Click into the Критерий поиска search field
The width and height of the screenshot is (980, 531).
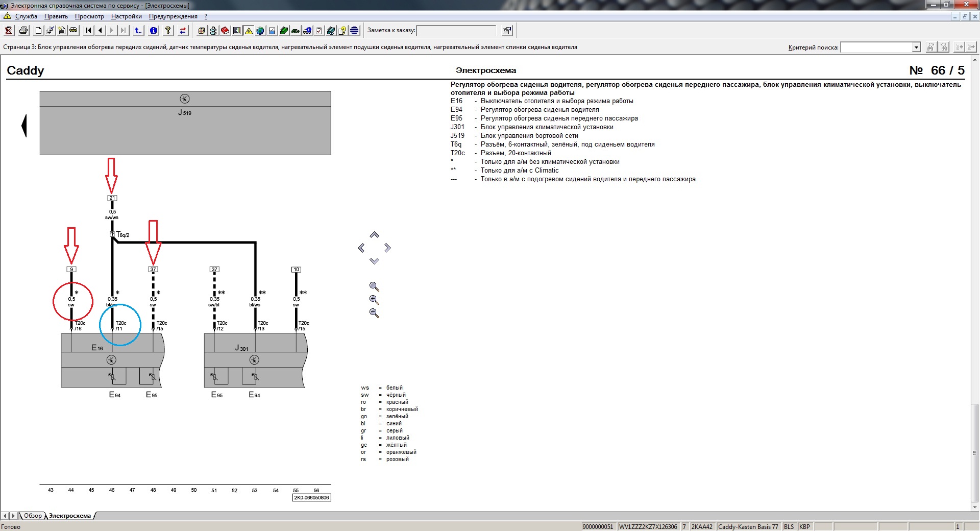coord(876,47)
